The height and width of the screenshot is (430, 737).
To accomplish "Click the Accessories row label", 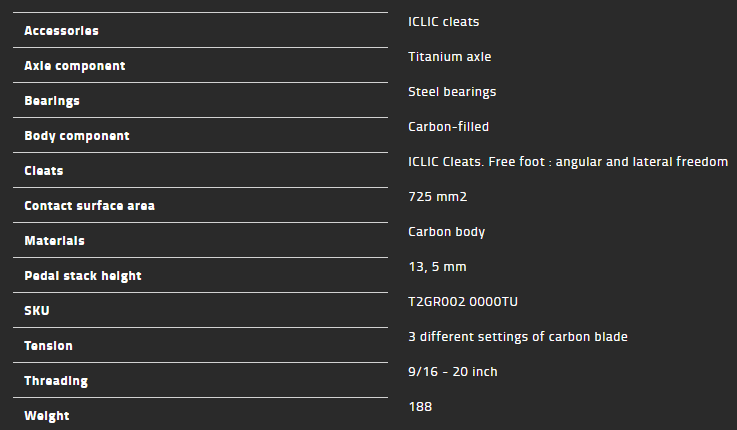I will [61, 30].
